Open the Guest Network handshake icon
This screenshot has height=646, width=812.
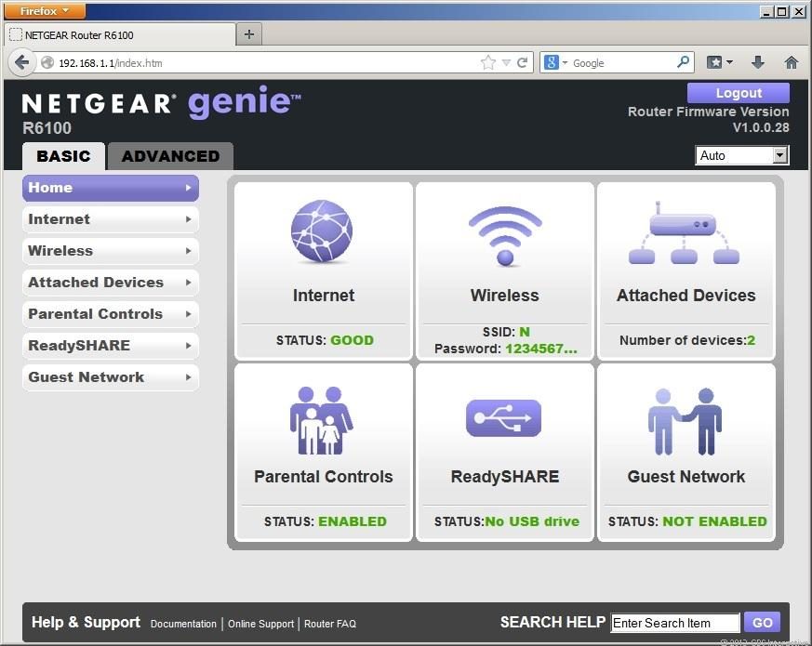tap(685, 421)
